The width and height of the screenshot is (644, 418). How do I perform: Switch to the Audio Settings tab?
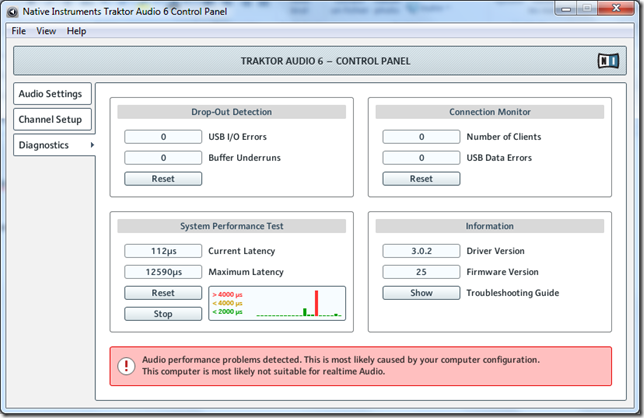click(51, 94)
